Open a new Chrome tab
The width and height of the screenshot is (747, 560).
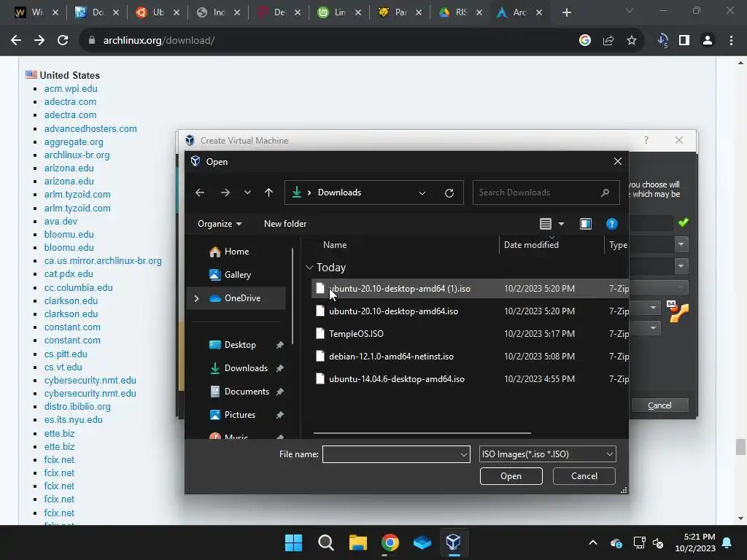(x=566, y=12)
